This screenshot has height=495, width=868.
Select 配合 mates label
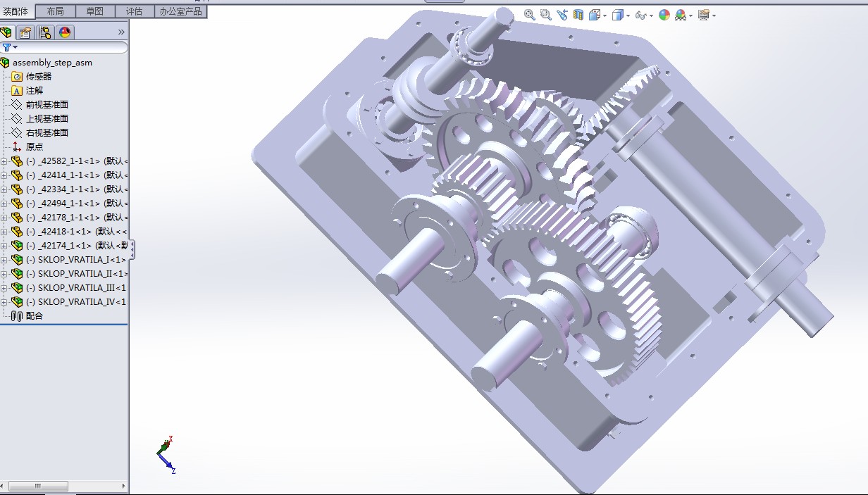pyautogui.click(x=35, y=315)
